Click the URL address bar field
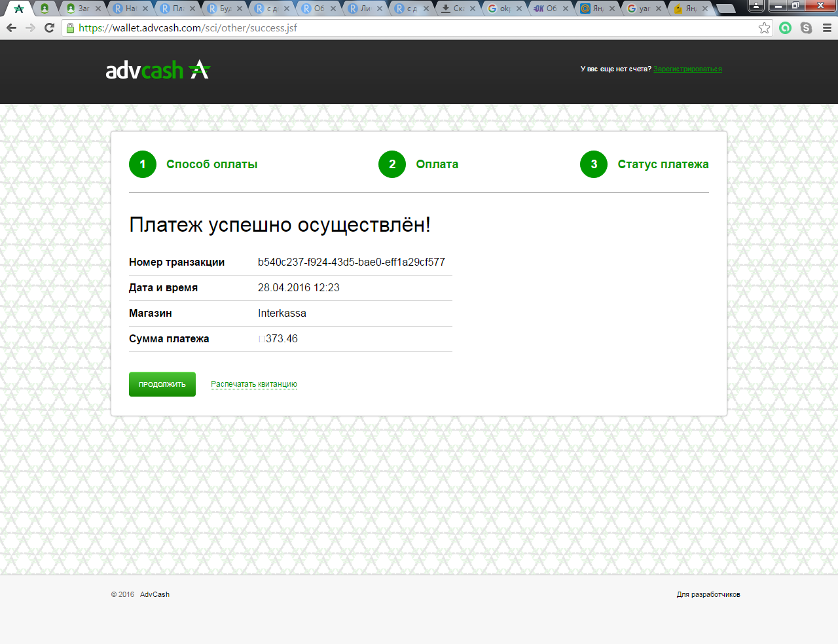Screen dimensions: 838x644 (416, 27)
